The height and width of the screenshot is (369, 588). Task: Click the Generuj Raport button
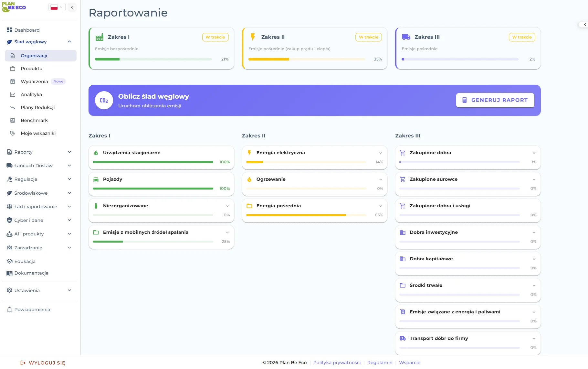[495, 100]
